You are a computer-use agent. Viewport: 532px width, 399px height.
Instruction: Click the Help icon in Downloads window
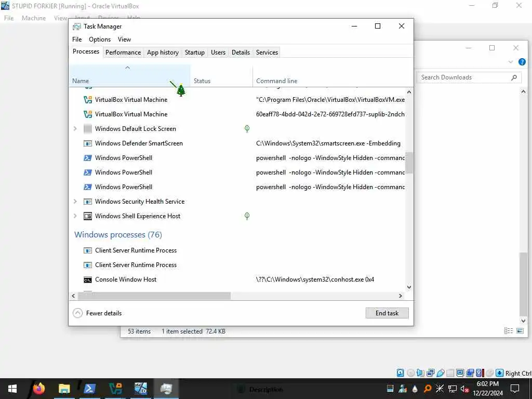pos(522,62)
